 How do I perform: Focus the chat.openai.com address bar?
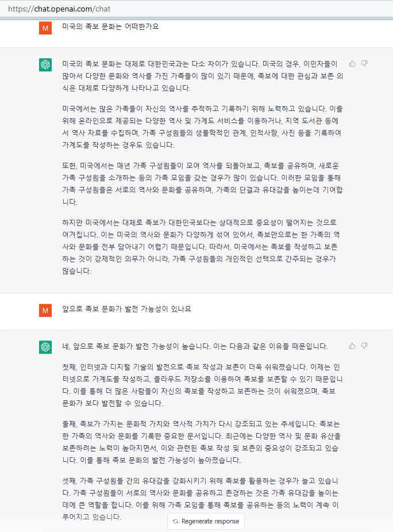pos(196,9)
